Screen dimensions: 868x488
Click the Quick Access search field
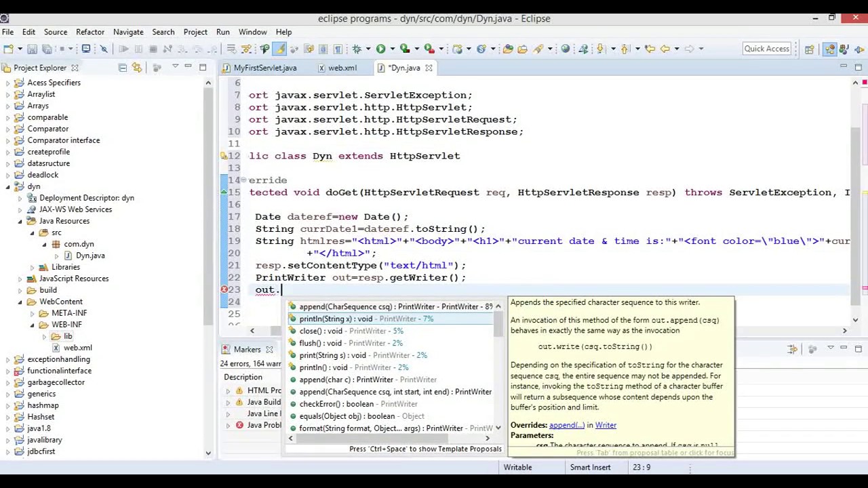tap(767, 49)
